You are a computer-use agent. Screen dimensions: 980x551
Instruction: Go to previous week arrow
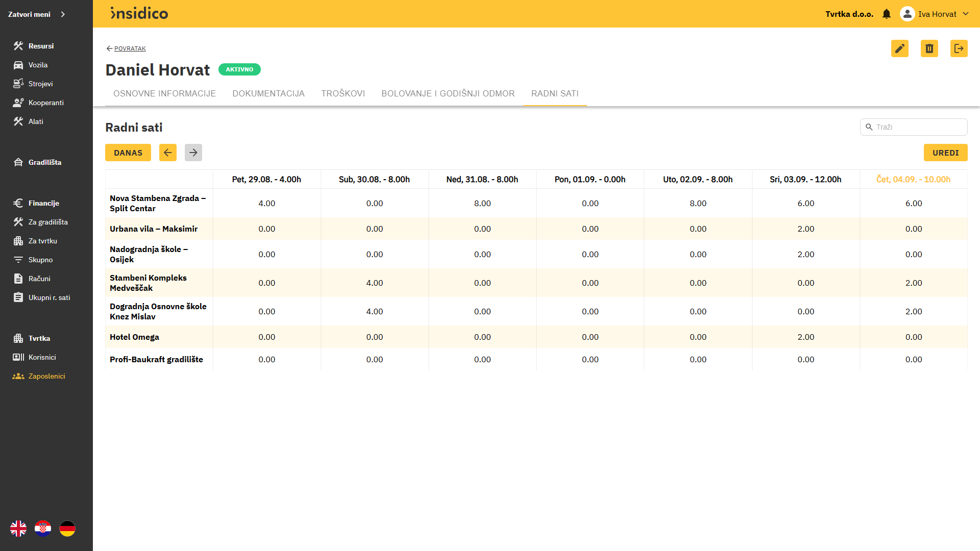point(167,153)
